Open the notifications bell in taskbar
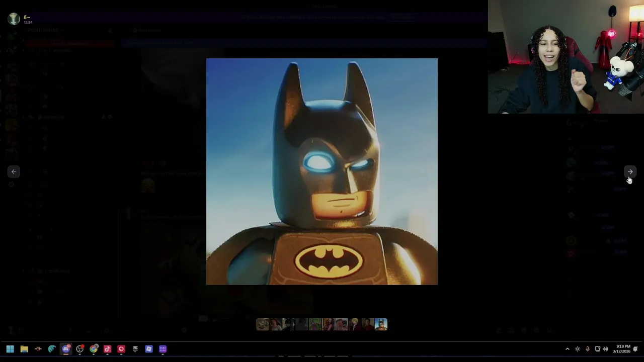This screenshot has height=362, width=644. click(635, 349)
